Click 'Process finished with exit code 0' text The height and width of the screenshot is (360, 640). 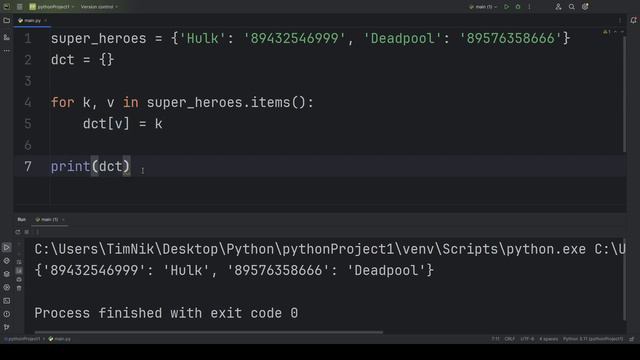[x=166, y=313]
